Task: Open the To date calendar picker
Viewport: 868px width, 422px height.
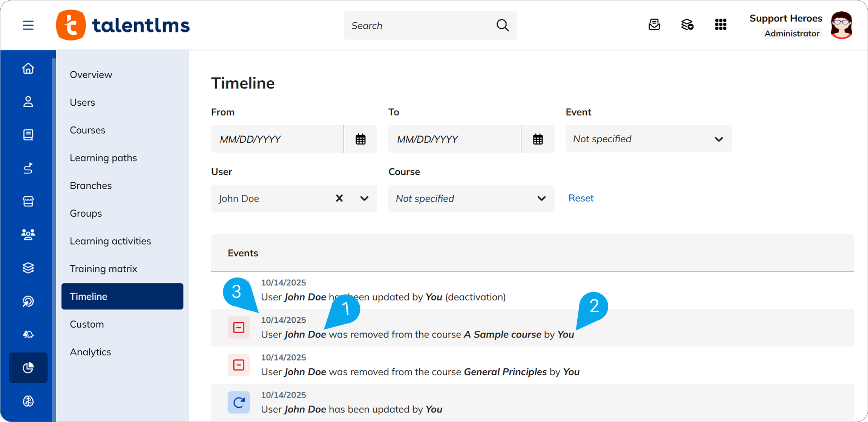Action: point(538,139)
